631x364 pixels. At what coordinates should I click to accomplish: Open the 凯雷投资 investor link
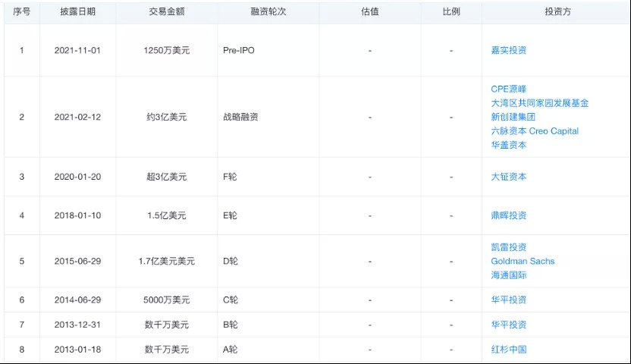pos(508,247)
